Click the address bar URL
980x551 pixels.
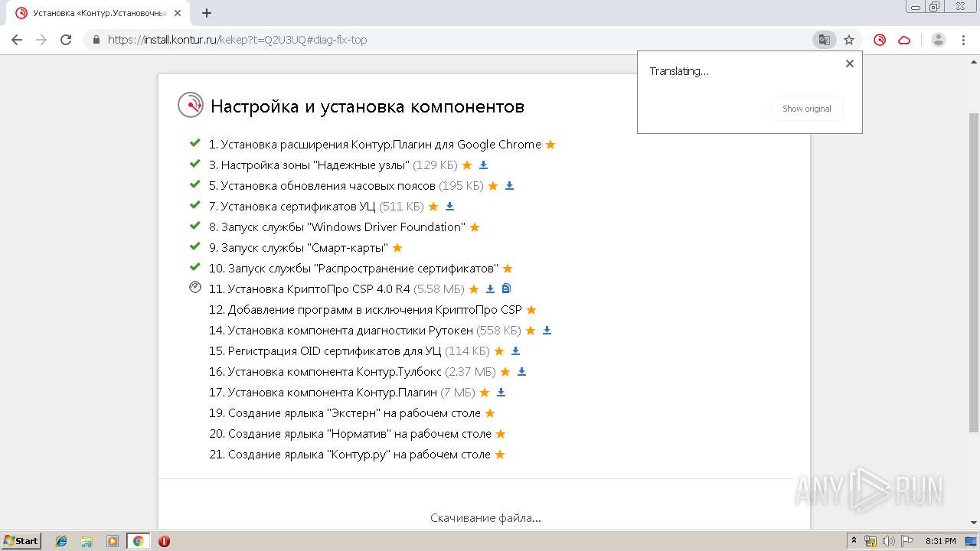237,40
